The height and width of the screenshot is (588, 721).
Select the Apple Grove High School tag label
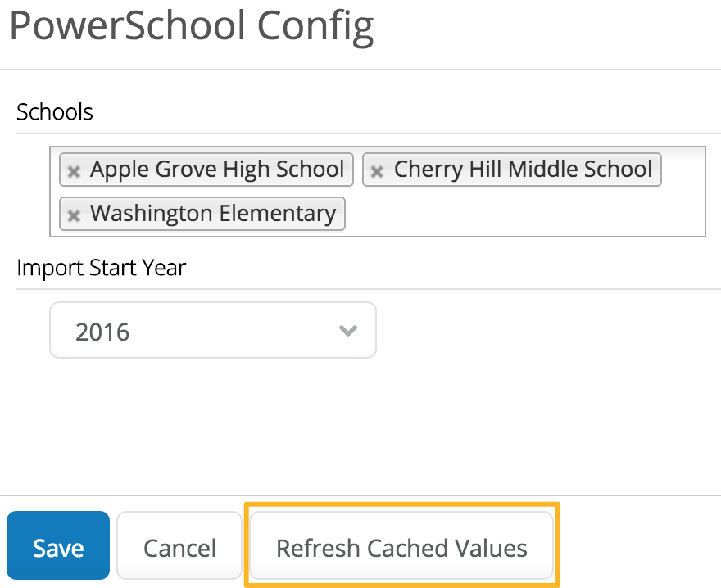216,170
